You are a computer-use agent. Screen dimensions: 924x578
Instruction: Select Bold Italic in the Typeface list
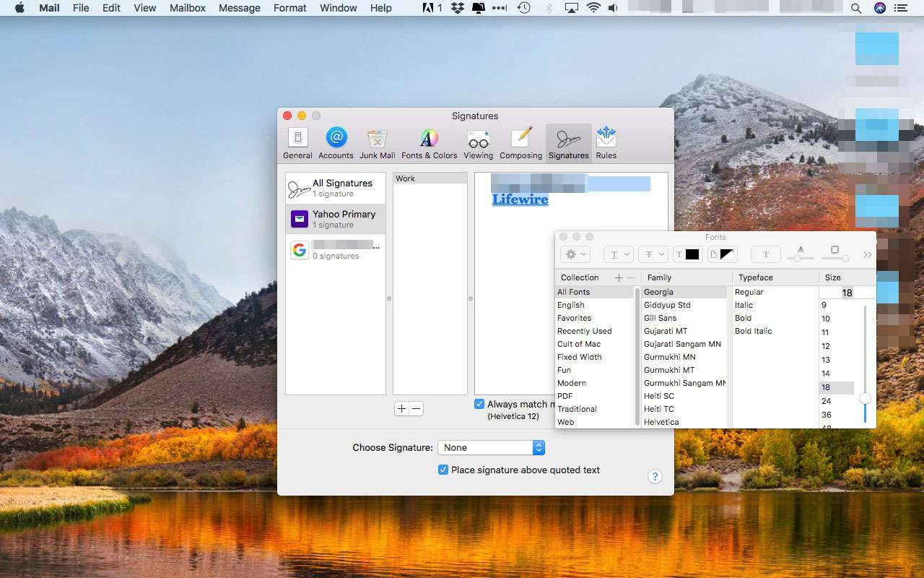tap(753, 331)
